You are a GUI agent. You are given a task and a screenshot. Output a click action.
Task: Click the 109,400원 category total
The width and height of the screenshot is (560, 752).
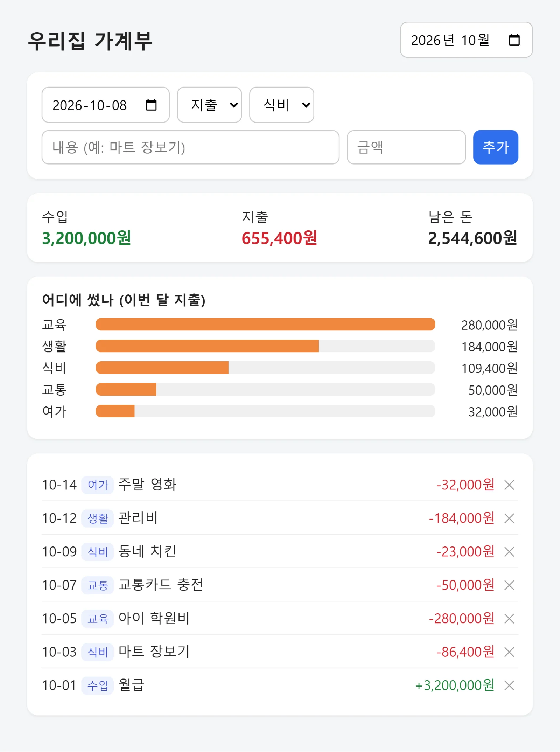[489, 368]
